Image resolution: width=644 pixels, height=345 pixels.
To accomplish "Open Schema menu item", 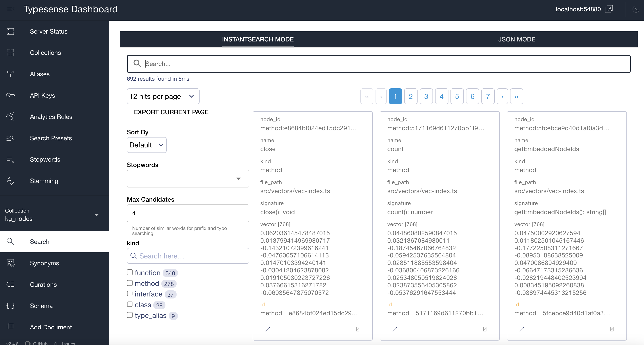I will coord(55,306).
